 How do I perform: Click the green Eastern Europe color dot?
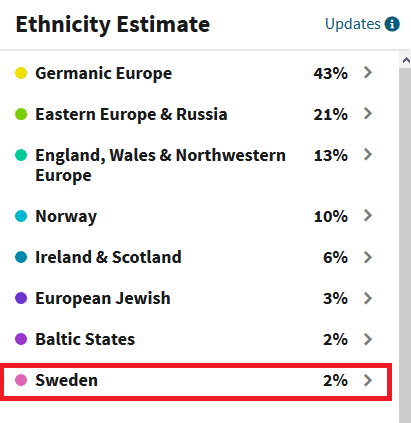point(21,114)
